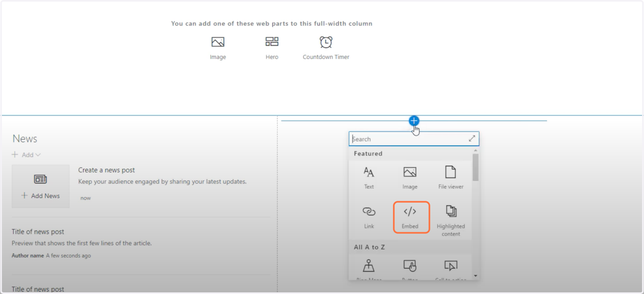
Task: Expand the web part picker to full size
Action: [x=472, y=138]
